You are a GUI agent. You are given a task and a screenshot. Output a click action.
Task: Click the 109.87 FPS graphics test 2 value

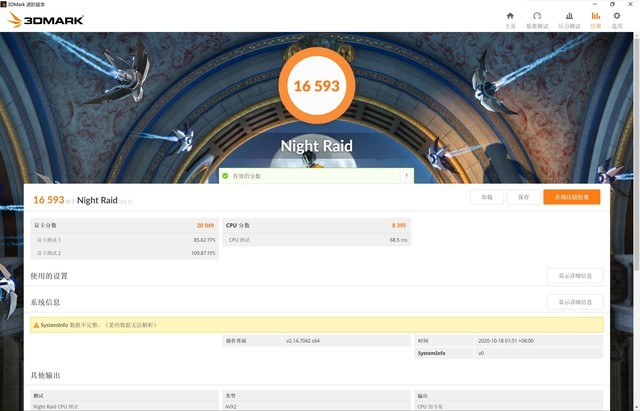203,253
